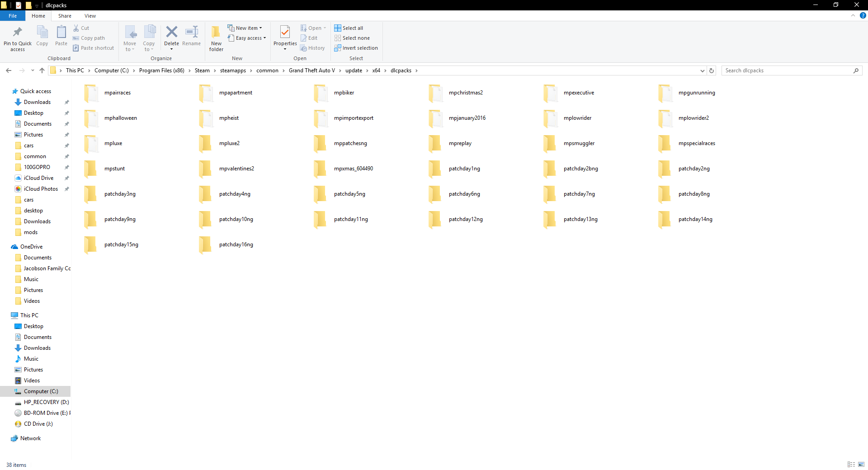The height and width of the screenshot is (470, 868).
Task: Switch to the Home ribbon tab
Action: coord(38,16)
